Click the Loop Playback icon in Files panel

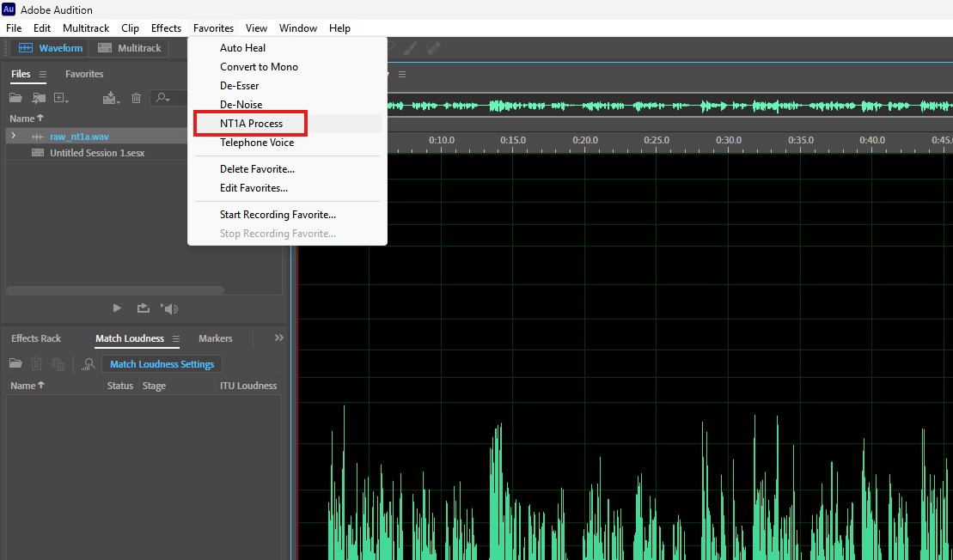pyautogui.click(x=144, y=308)
